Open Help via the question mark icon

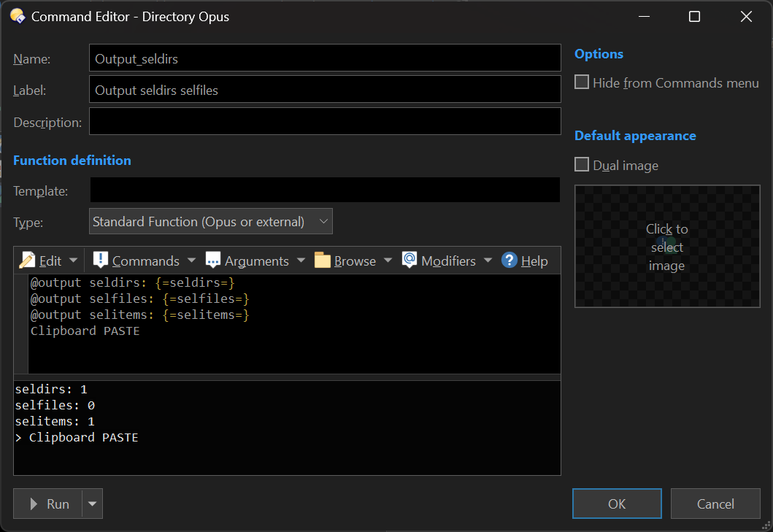click(x=509, y=261)
